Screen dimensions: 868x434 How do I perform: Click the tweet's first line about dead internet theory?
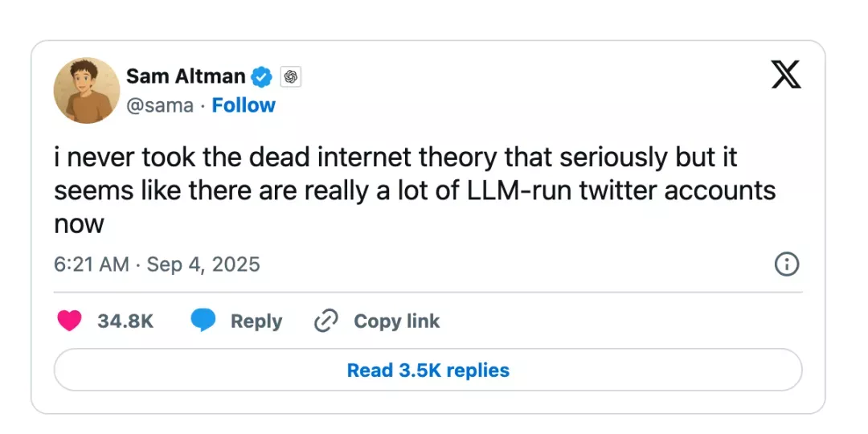[x=395, y=158]
